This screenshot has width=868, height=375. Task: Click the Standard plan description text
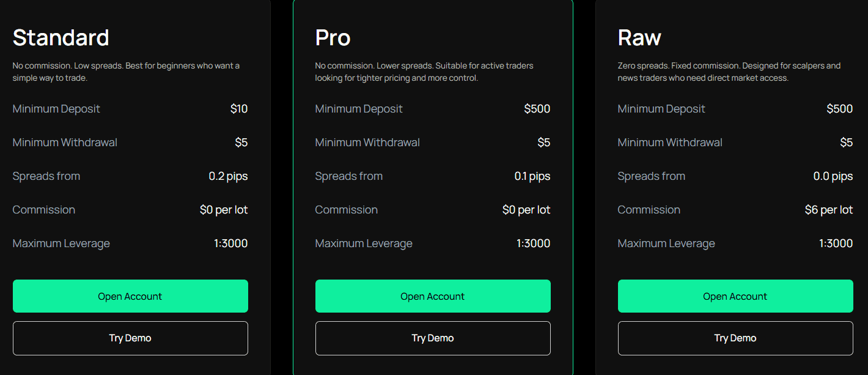point(126,72)
